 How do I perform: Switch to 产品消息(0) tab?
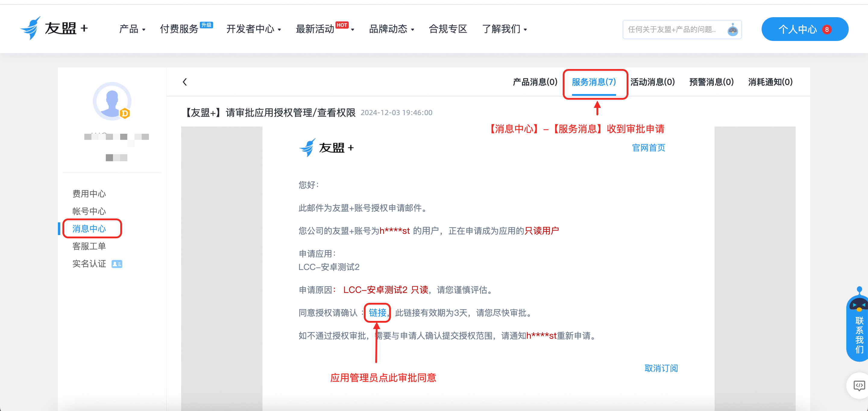pos(535,82)
